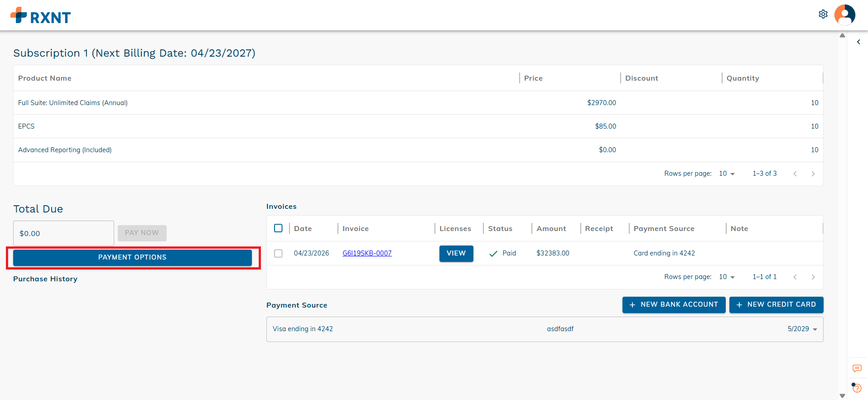Check the invoice G6I19SKB-0007 row checkbox

click(x=279, y=253)
